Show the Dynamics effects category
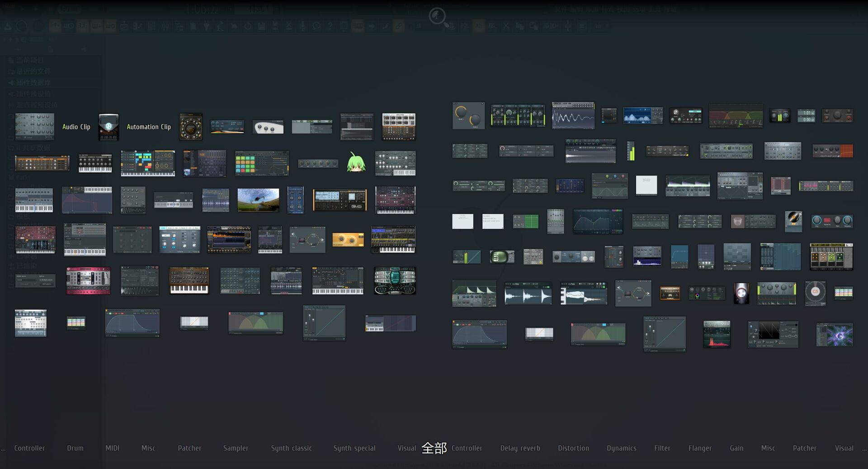868x469 pixels. click(x=621, y=448)
